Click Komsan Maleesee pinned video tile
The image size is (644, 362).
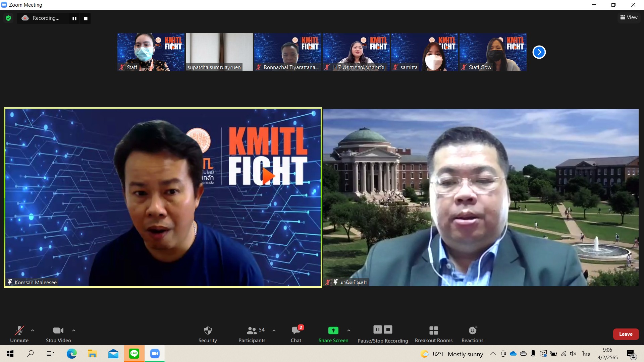click(163, 197)
